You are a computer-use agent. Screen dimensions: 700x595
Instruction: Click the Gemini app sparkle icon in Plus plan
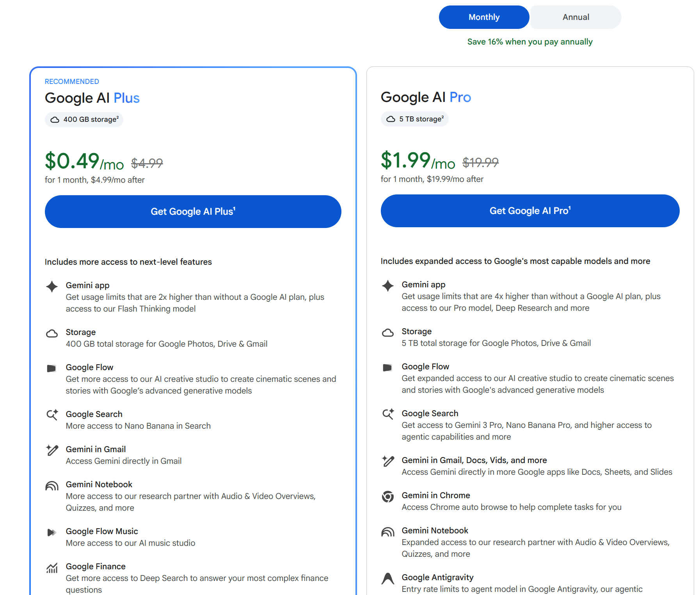(x=52, y=287)
